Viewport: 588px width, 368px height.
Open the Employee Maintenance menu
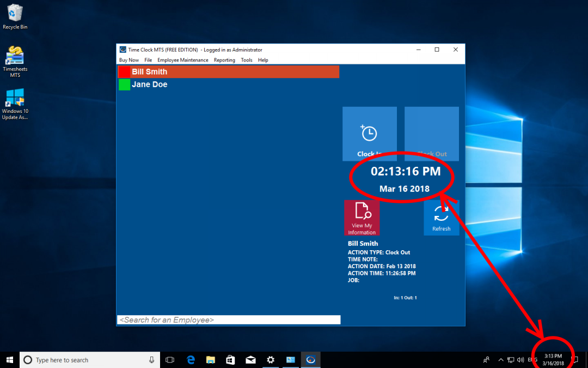tap(182, 60)
